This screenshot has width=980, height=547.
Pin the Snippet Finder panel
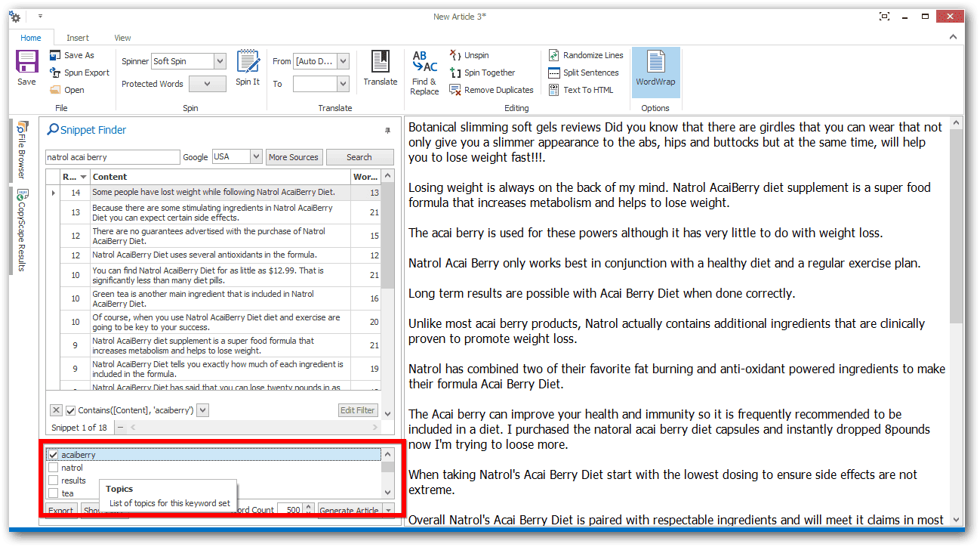coord(388,131)
